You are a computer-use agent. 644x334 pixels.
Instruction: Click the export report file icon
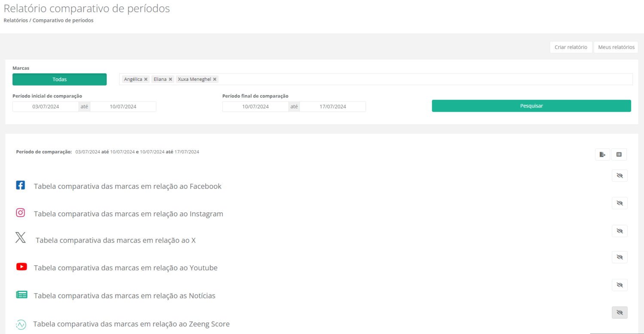coord(602,155)
